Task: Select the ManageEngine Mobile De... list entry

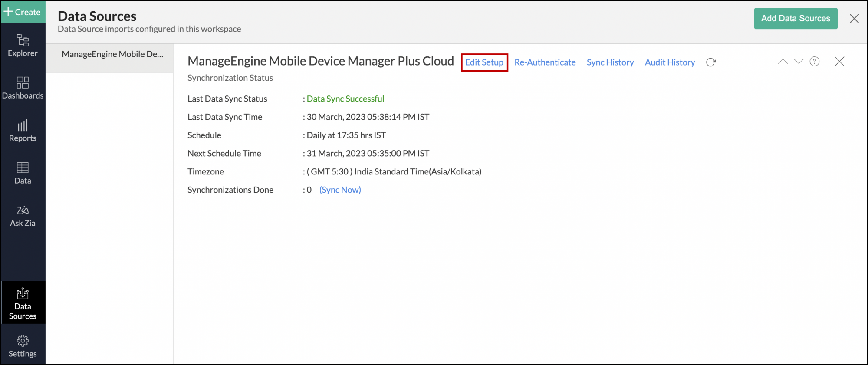Action: pos(112,54)
